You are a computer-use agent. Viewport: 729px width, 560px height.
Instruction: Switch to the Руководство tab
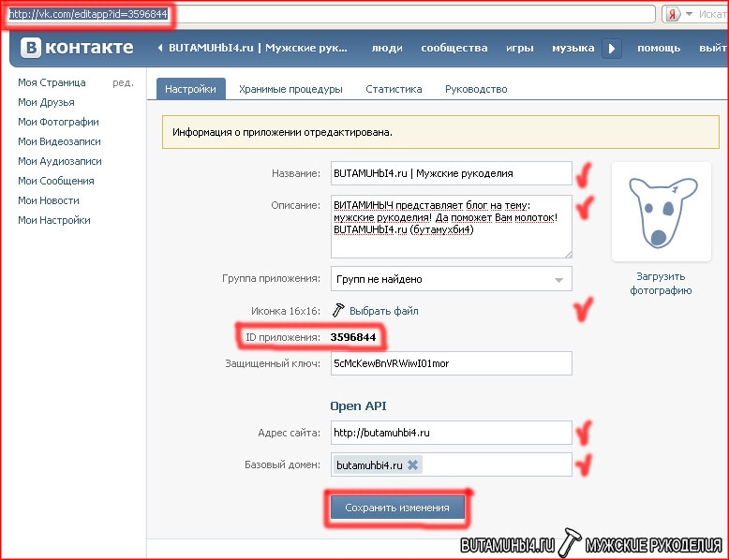tap(476, 89)
